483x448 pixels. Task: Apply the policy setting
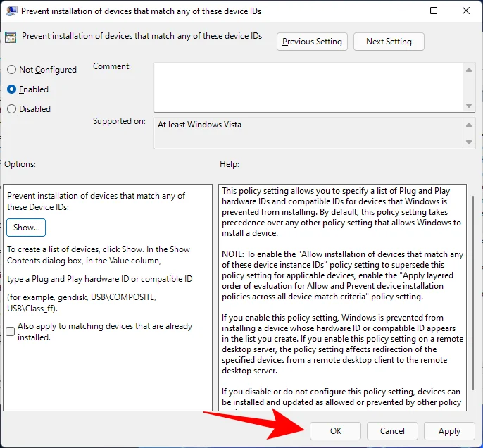coord(449,431)
